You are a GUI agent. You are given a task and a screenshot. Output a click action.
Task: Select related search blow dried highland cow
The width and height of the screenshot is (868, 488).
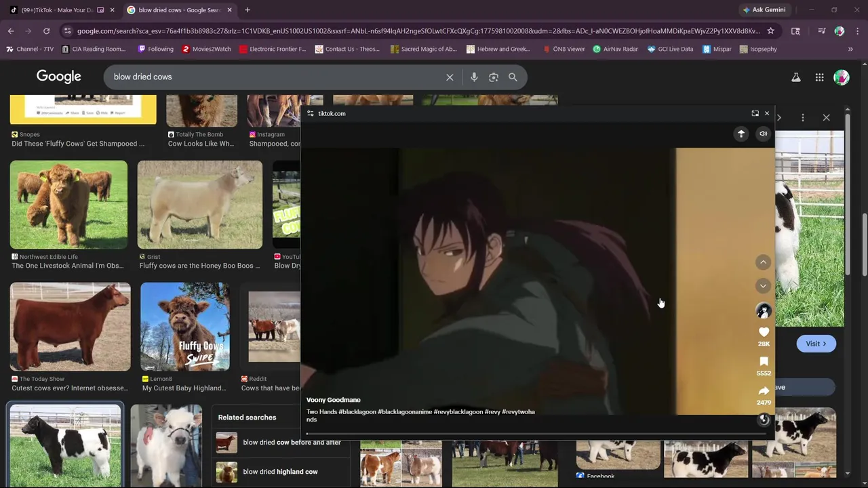pyautogui.click(x=280, y=472)
